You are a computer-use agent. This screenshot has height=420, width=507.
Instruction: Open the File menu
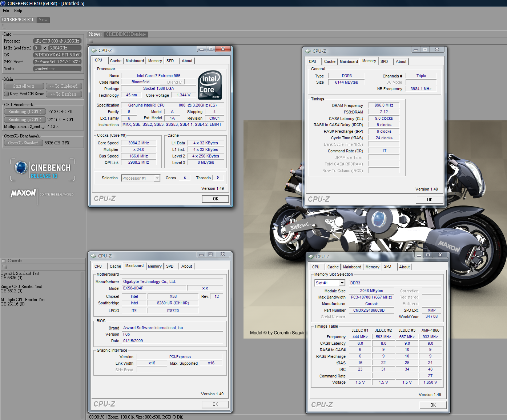click(6, 11)
